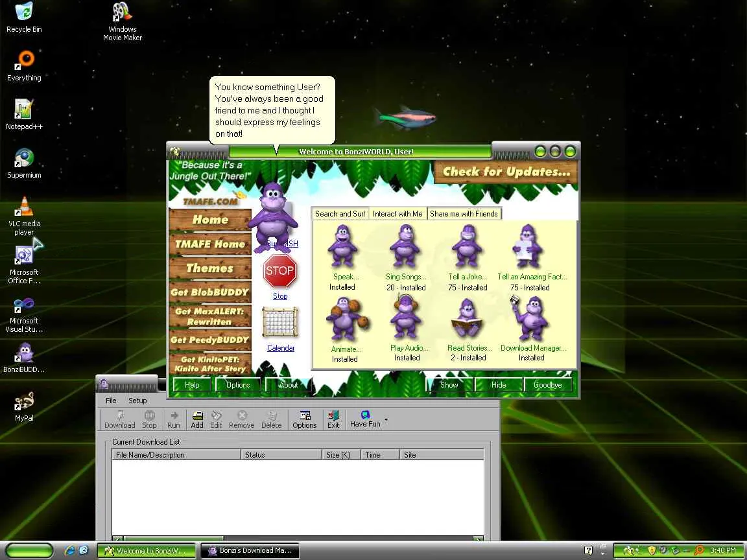Open the TMAFE Home sign button
The height and width of the screenshot is (560, 747).
(210, 244)
